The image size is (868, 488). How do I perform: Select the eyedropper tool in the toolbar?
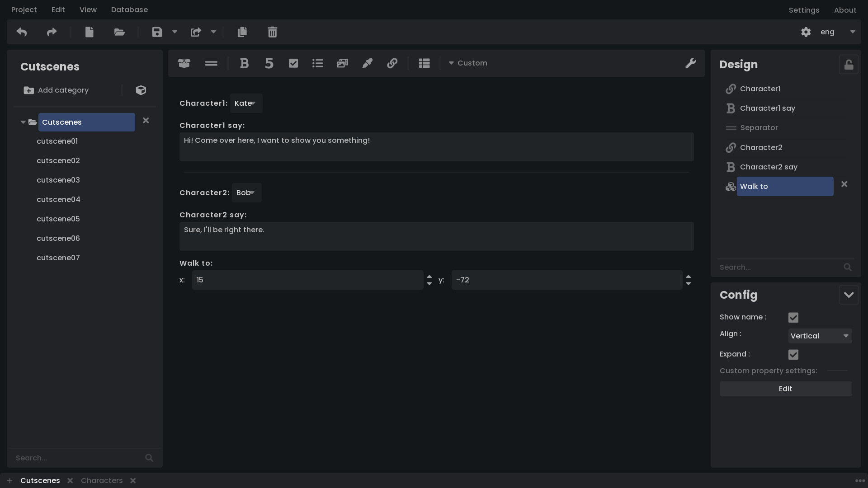tap(368, 63)
